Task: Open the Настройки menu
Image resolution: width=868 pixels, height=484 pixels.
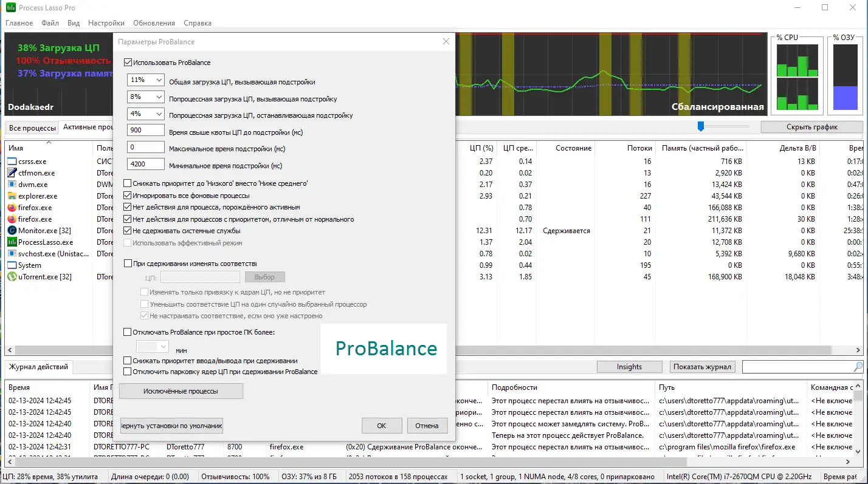Action: (106, 22)
